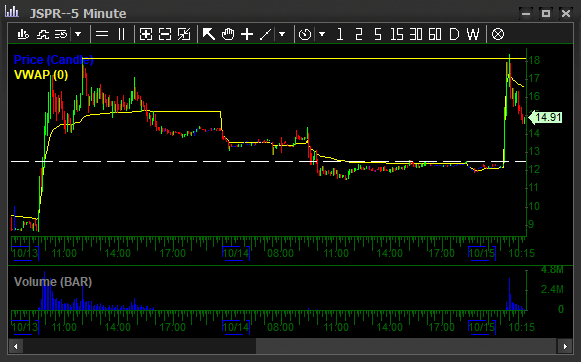581x362 pixels.
Task: Maximize the JSPR chart window
Action: pos(545,13)
